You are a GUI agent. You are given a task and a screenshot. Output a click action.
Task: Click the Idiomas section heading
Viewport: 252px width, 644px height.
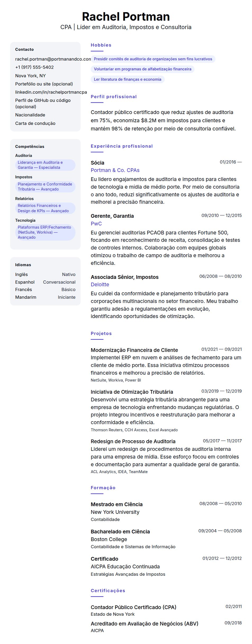[23, 265]
